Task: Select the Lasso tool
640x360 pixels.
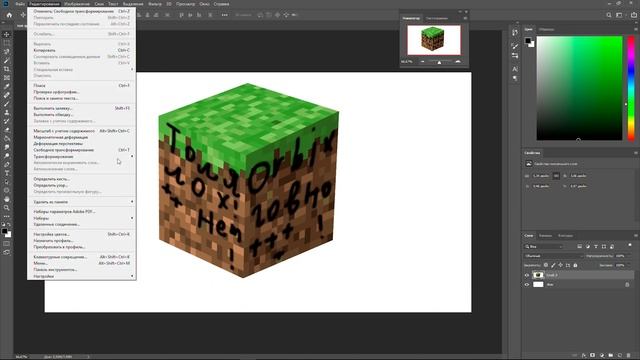Action: 7,52
